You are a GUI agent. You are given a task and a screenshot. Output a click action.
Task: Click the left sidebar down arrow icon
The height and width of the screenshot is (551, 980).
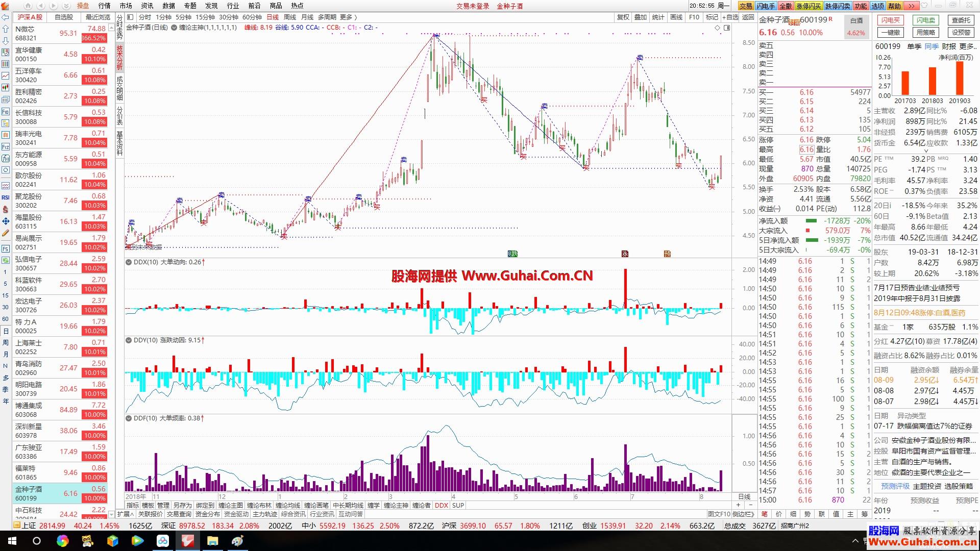pyautogui.click(x=6, y=41)
